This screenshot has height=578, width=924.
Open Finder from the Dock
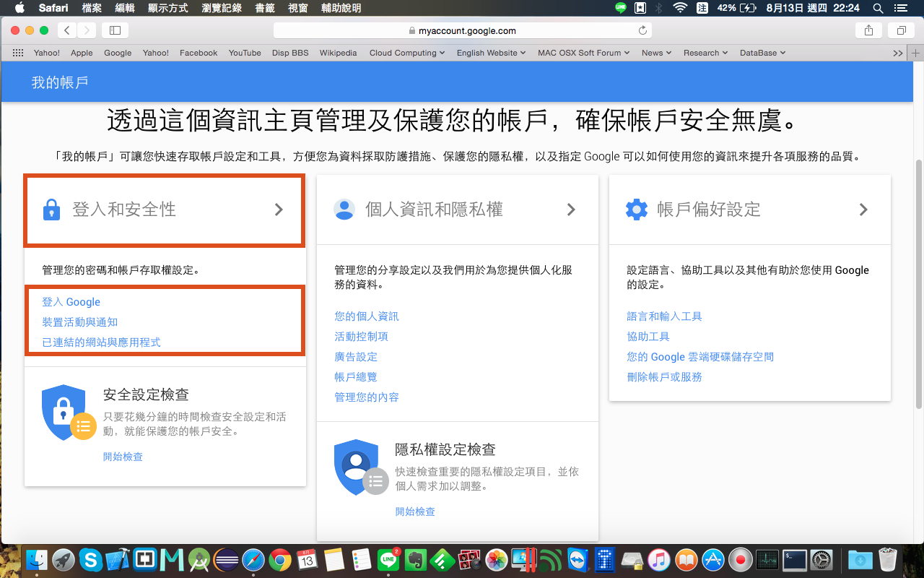pos(37,559)
